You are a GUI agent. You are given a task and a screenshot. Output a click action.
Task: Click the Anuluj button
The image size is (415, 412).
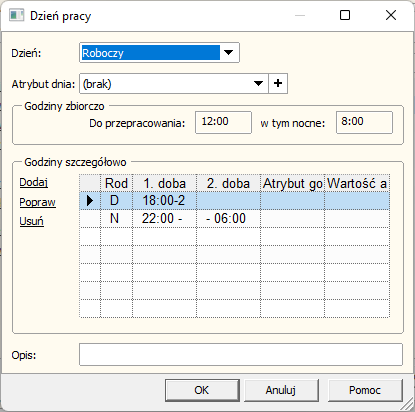pos(281,390)
